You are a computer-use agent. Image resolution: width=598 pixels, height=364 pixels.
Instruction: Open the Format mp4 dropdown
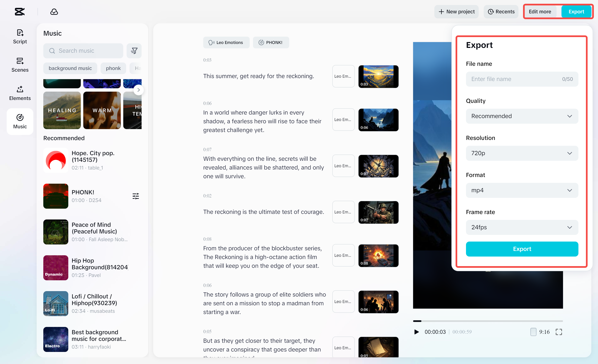pos(522,190)
